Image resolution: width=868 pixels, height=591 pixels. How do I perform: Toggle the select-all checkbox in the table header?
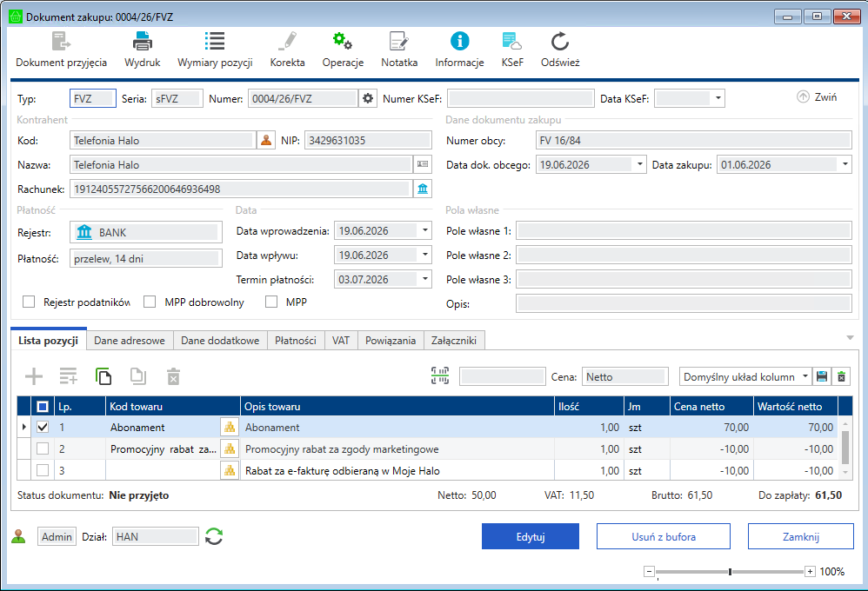[x=43, y=407]
